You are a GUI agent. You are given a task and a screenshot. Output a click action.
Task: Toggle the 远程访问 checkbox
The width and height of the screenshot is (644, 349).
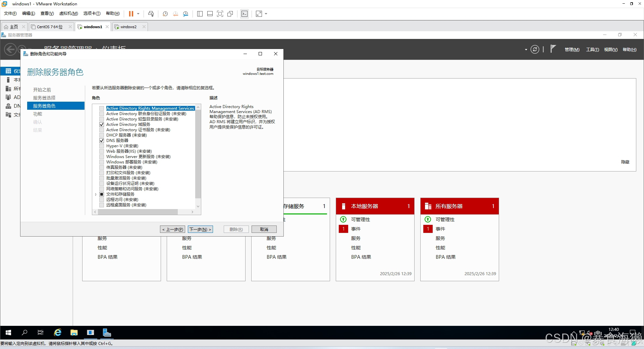click(x=102, y=200)
